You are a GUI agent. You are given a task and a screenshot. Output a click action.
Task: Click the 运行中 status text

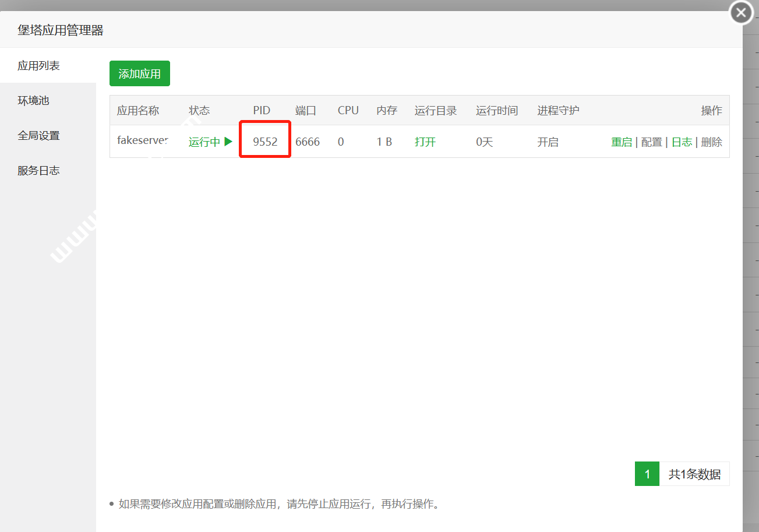(204, 142)
